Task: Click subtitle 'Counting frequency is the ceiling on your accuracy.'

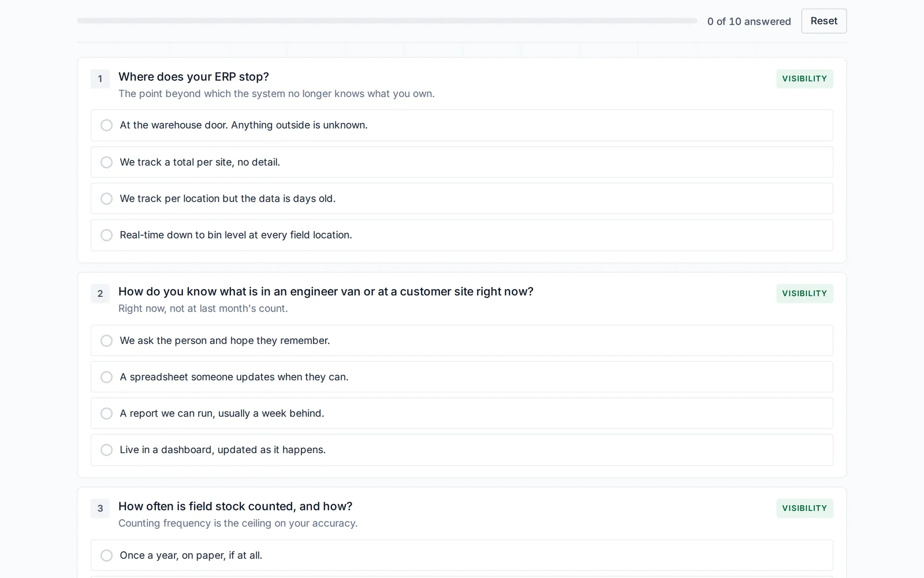Action: 238,523
